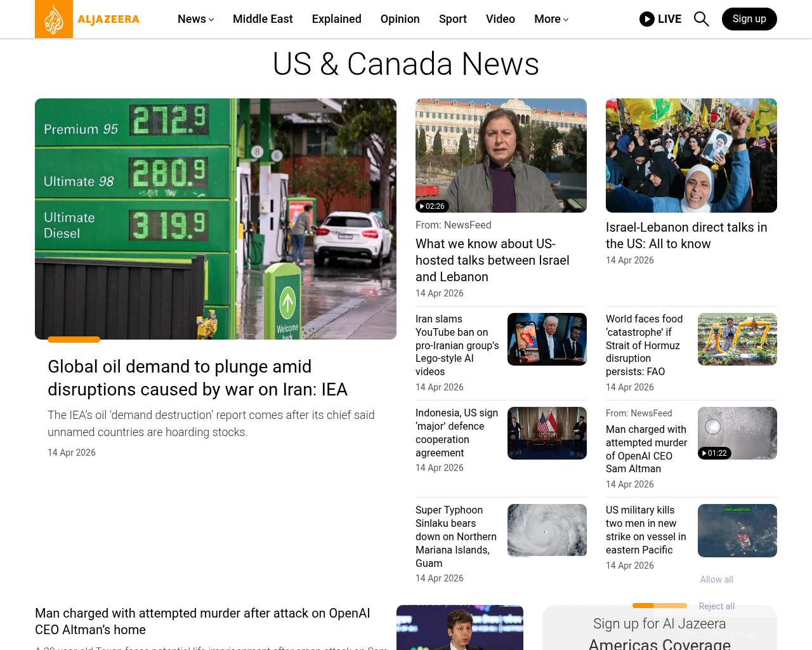
Task: Click the eastern Pacific vessel strike thumbnail
Action: (737, 531)
